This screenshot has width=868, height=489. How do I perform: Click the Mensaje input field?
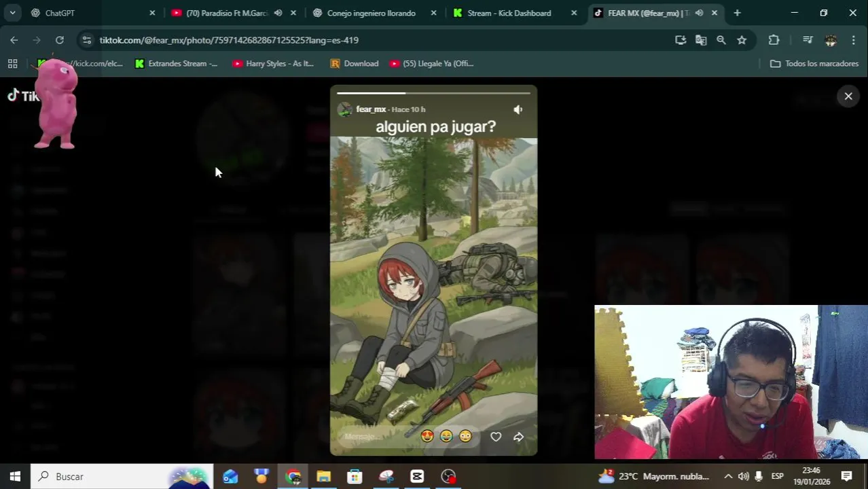click(x=377, y=437)
